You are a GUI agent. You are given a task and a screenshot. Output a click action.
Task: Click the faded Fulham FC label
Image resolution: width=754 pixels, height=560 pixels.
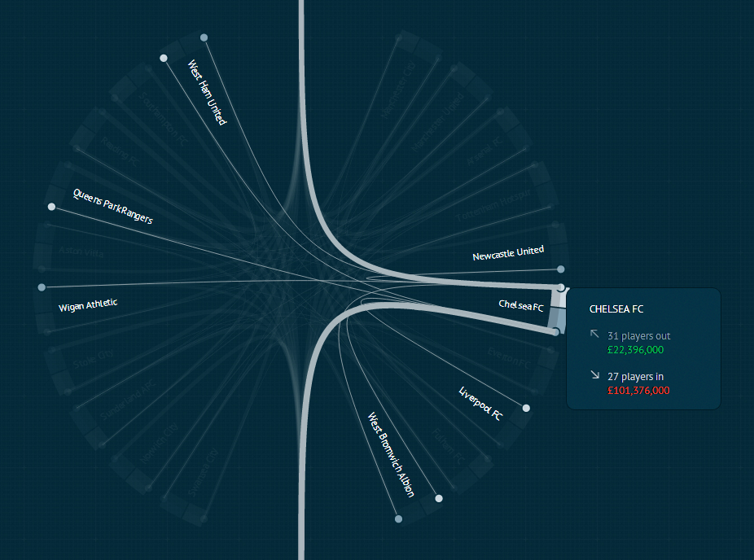pyautogui.click(x=448, y=447)
